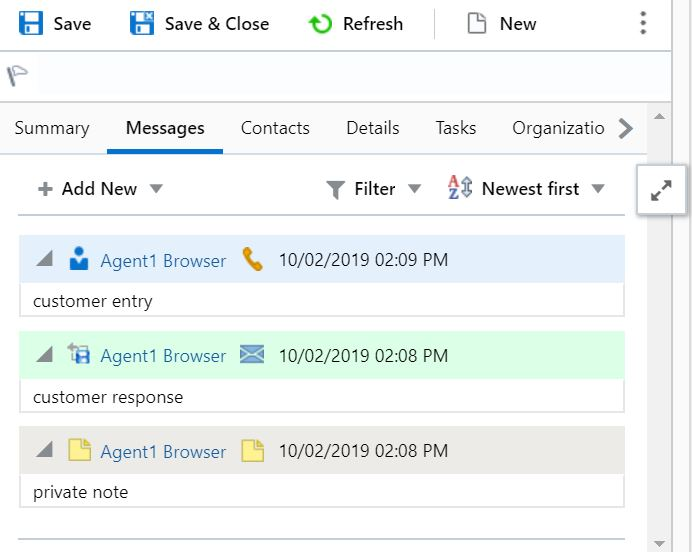
Task: Click the envelope icon on customer response
Action: click(252, 355)
